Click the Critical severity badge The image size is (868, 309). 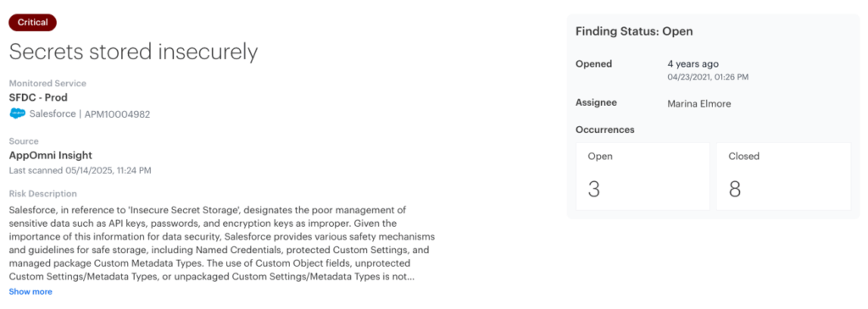(33, 23)
